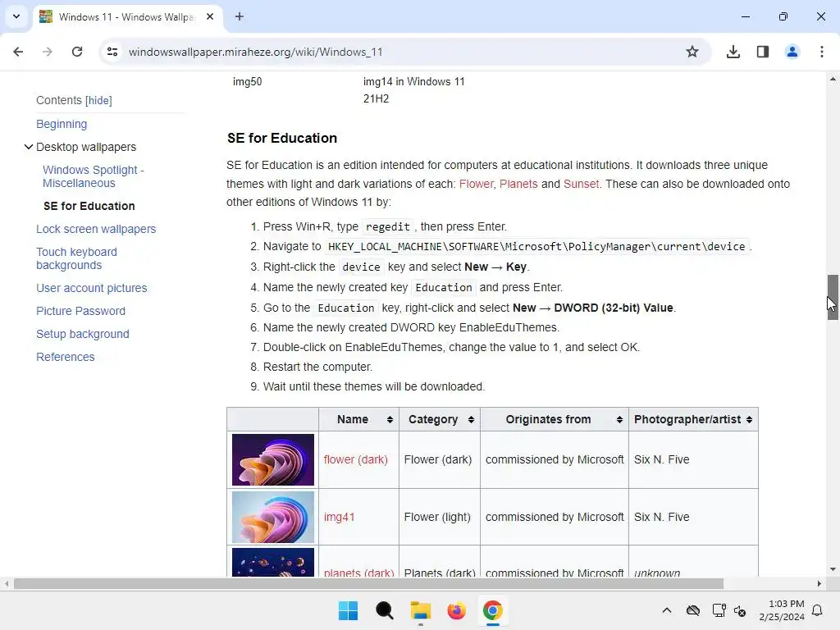Open File Explorer from taskbar
This screenshot has width=840, height=630.
421,610
